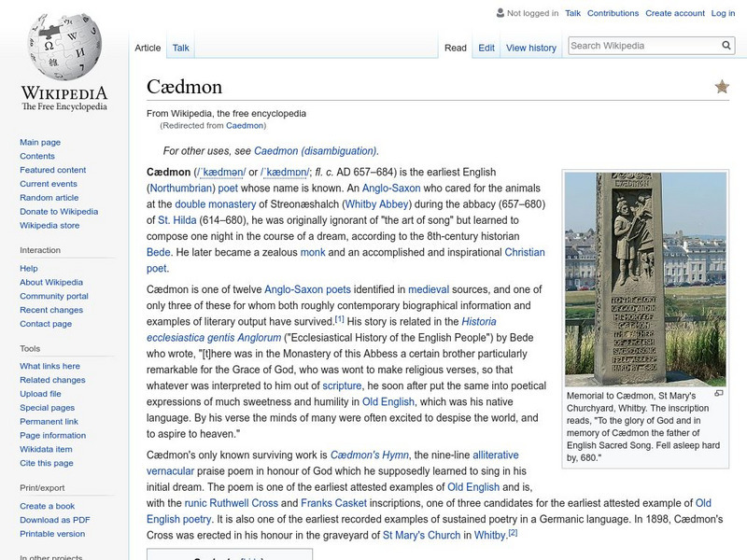Click About Wikipedia
The image size is (747, 560).
(x=51, y=282)
